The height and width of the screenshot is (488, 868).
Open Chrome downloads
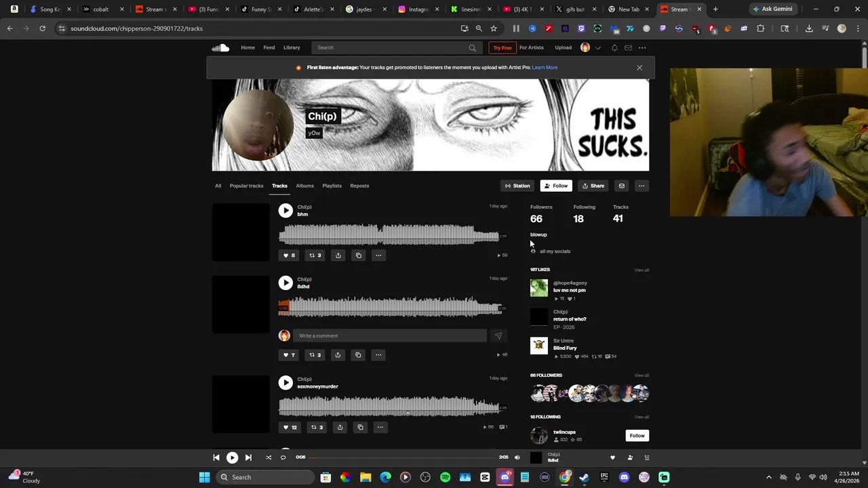pos(809,28)
